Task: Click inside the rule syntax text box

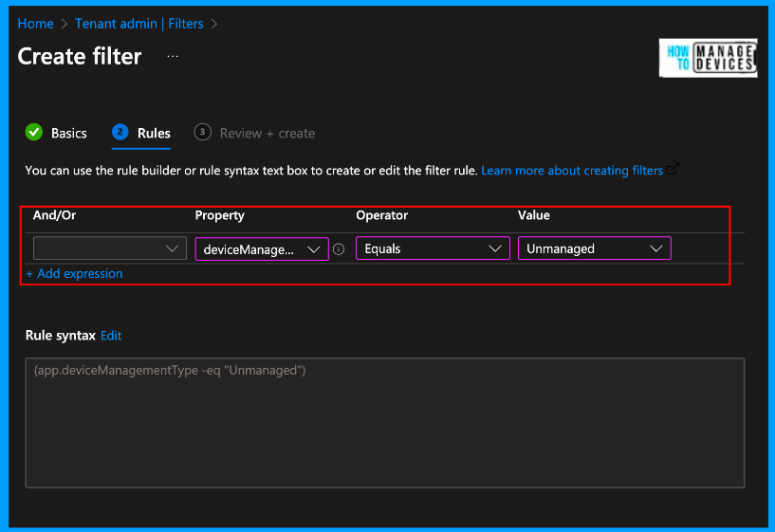Action: coord(384,423)
